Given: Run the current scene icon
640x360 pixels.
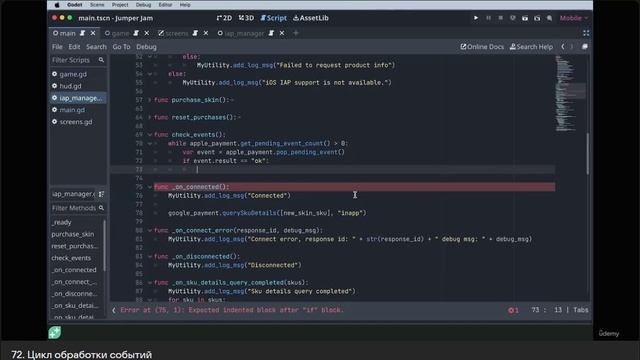Looking at the screenshot, I should click(x=525, y=18).
